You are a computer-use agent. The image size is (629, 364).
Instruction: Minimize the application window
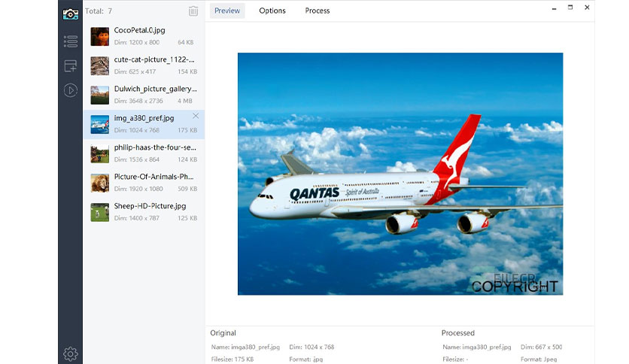tap(554, 8)
